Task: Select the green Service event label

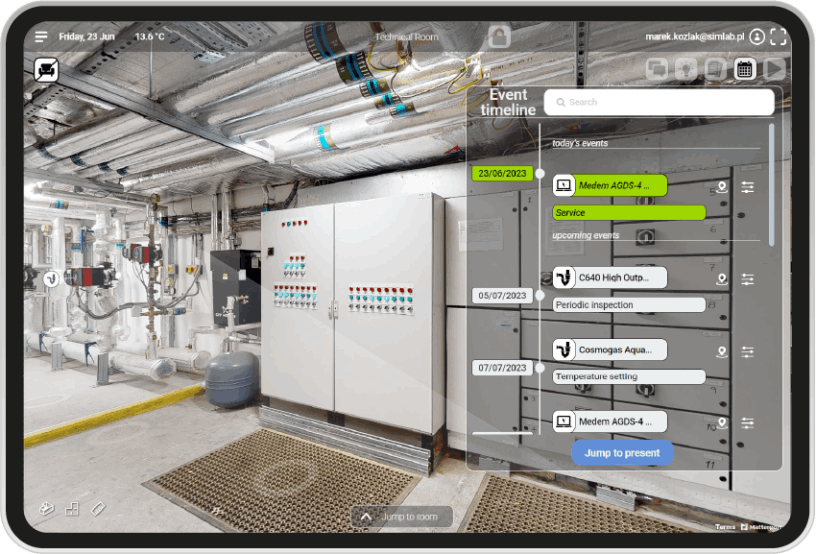Action: tap(628, 212)
